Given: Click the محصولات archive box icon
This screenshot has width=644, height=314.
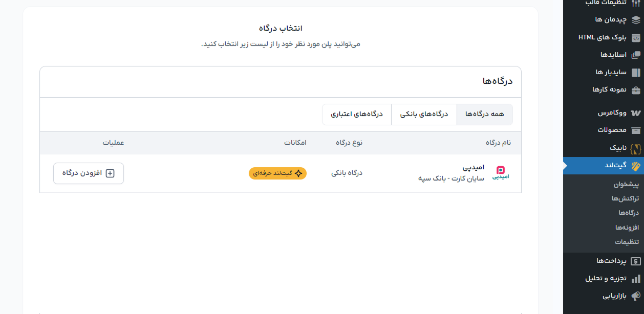Looking at the screenshot, I should click(x=635, y=130).
